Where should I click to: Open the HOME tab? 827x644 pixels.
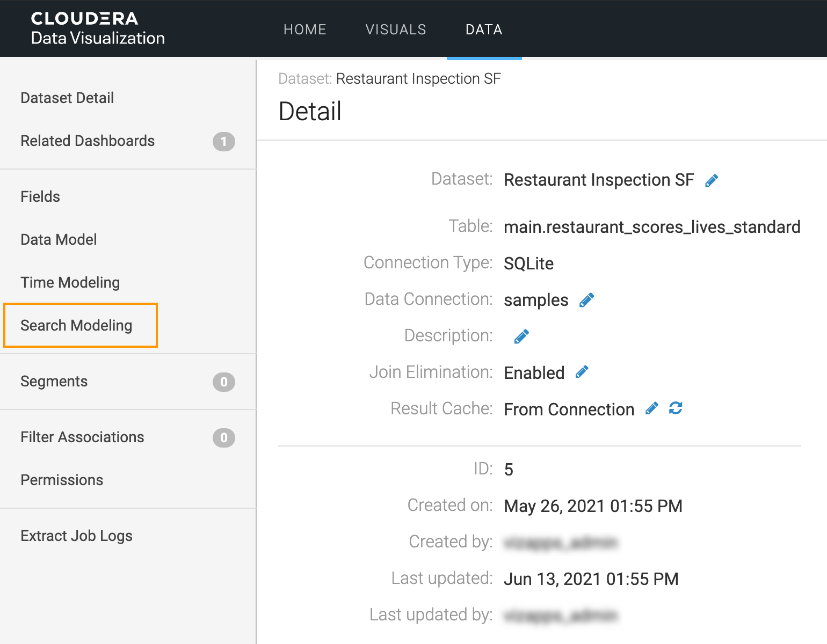click(x=304, y=30)
